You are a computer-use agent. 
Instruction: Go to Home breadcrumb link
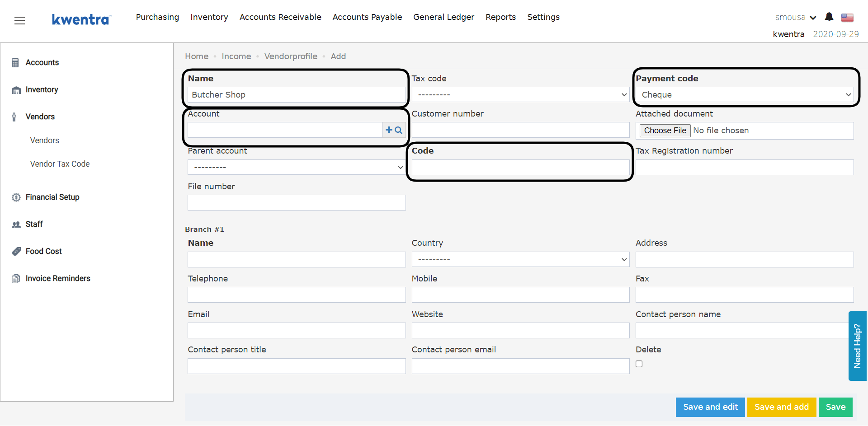tap(197, 56)
